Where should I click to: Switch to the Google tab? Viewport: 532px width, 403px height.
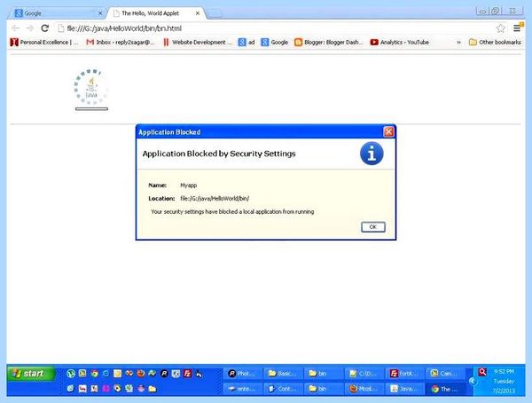tap(58, 13)
